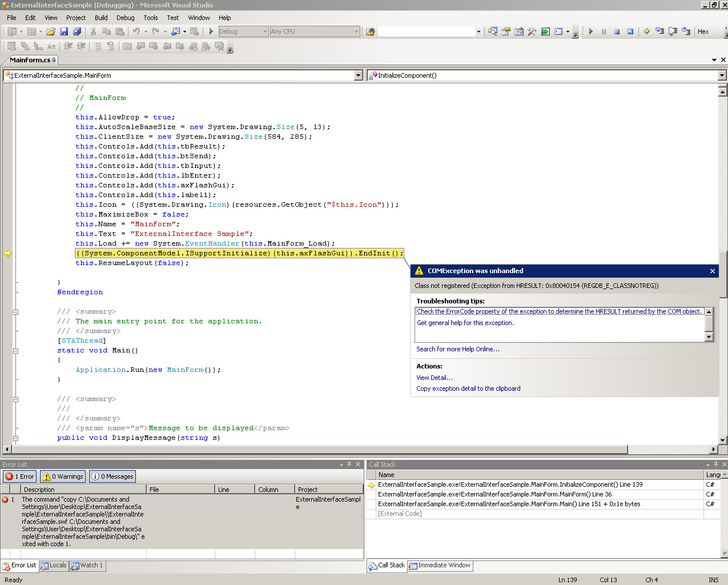728x585 pixels.
Task: Toggle auto-hide pin on Error List panel
Action: 349,464
